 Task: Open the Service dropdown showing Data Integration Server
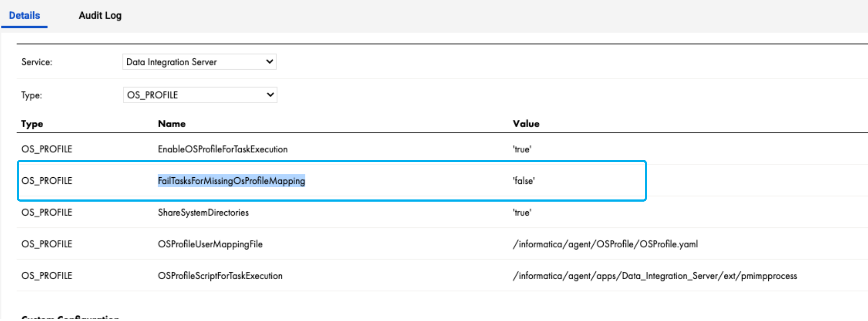199,62
